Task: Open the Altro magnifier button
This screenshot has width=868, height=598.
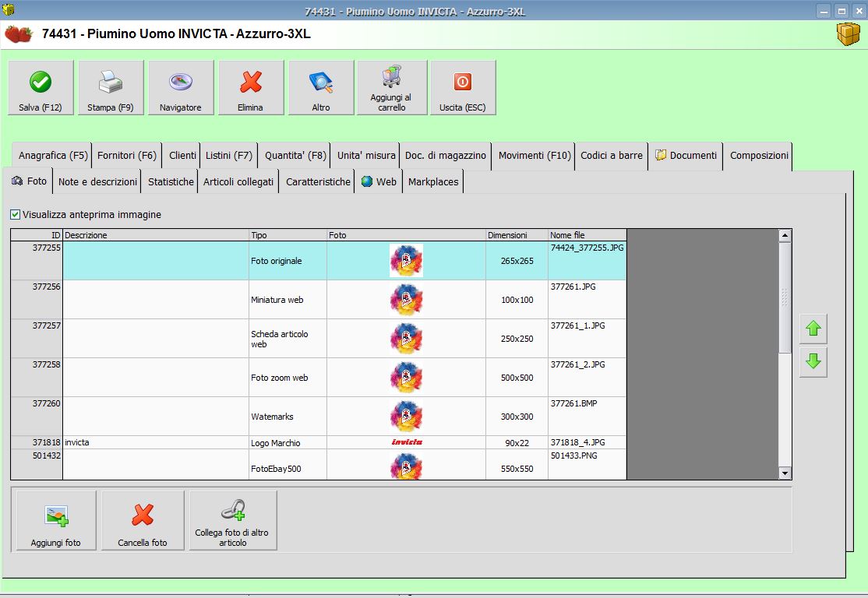Action: coord(321,87)
